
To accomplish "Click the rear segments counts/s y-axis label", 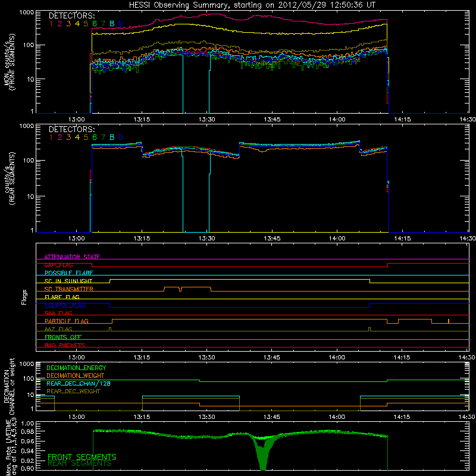I will [10, 178].
